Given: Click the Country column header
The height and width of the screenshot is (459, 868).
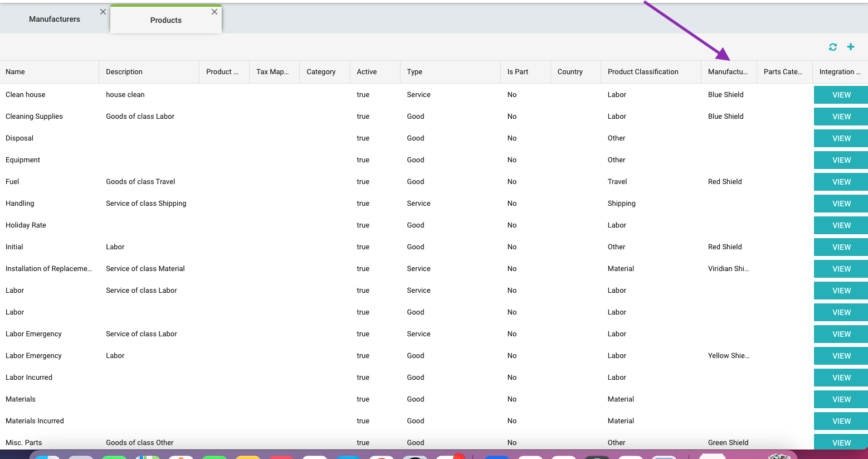Looking at the screenshot, I should point(570,72).
